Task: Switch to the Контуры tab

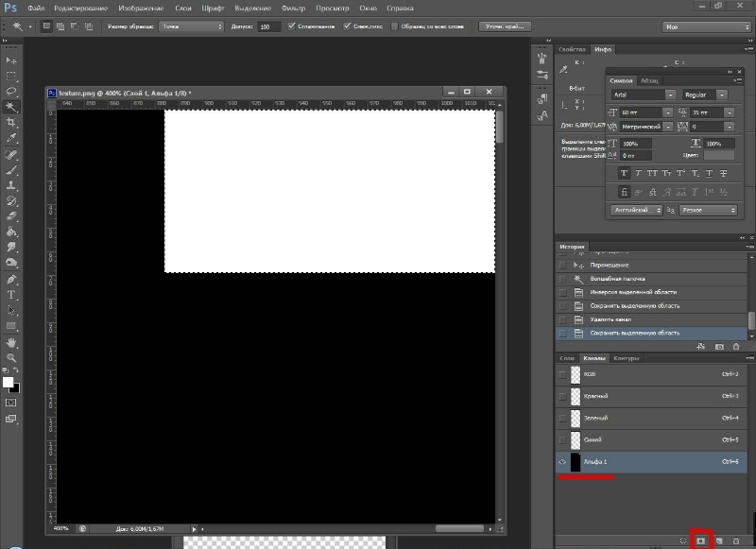Action: coord(626,359)
